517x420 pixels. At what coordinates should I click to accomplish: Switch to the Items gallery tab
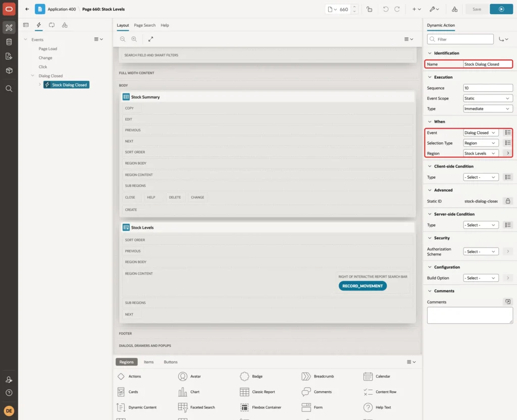pyautogui.click(x=149, y=362)
